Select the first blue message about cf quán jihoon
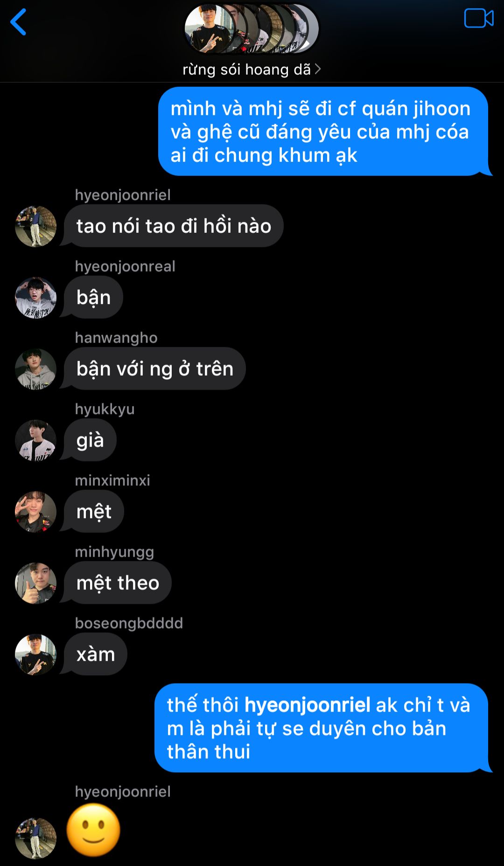This screenshot has height=866, width=504. click(x=323, y=132)
